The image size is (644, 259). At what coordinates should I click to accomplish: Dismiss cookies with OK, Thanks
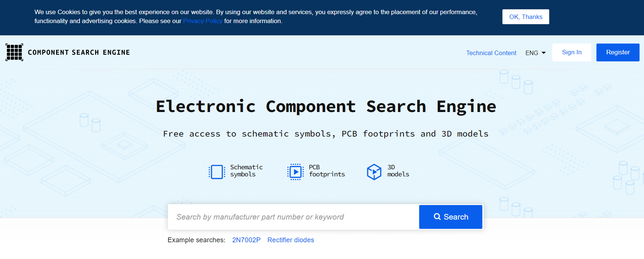pos(525,17)
